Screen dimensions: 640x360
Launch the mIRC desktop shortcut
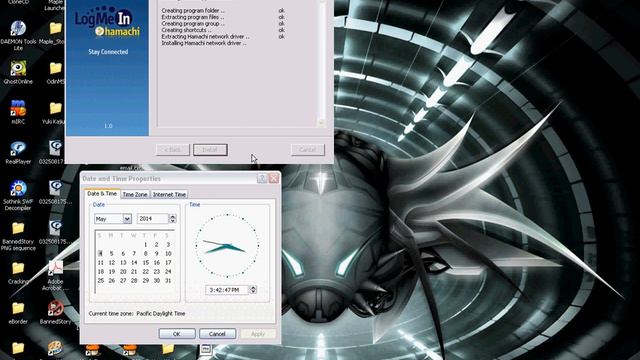(18, 108)
